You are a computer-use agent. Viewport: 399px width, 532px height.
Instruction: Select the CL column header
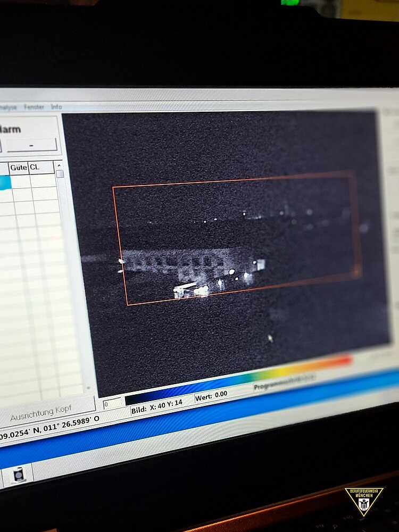point(35,167)
